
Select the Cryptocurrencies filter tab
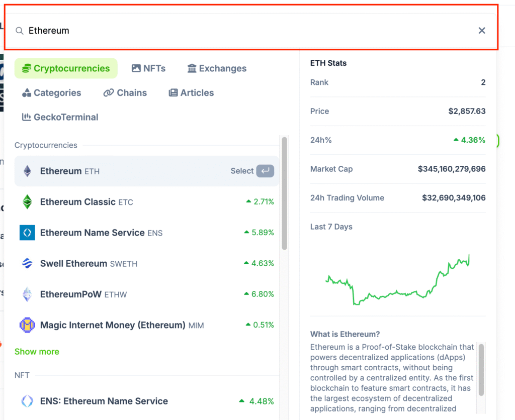point(66,68)
